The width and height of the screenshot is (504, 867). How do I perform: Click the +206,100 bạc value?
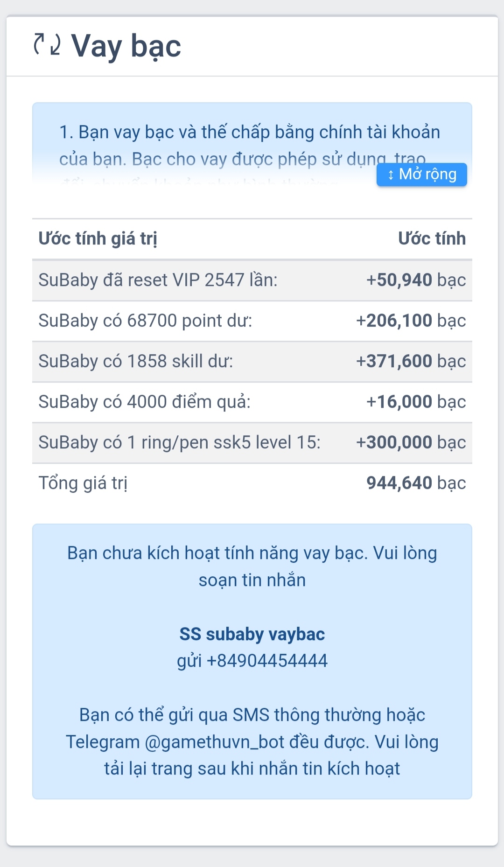click(411, 321)
